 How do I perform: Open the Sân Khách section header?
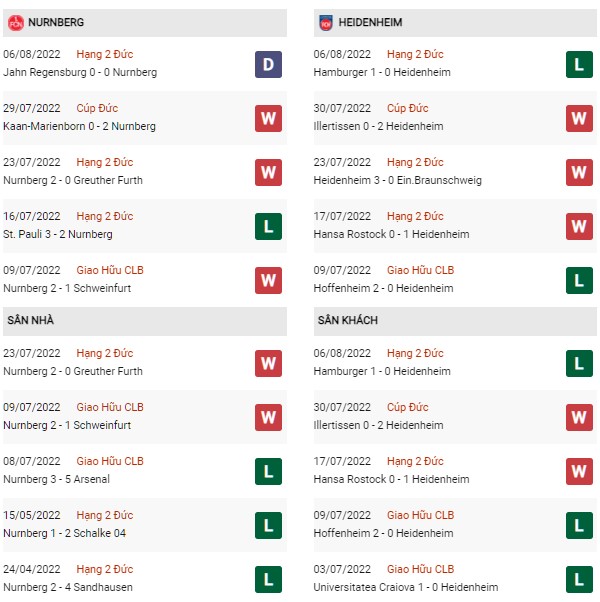point(455,321)
